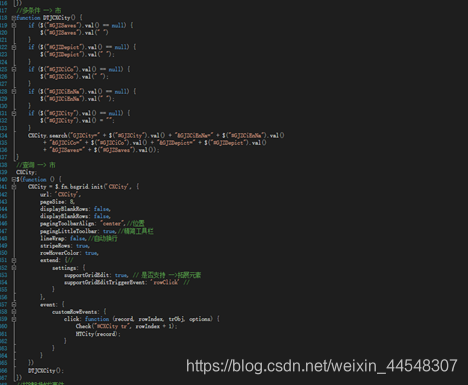Collapse the #GJZCity if block fold
Viewport: 468px width, 385px height.
pyautogui.click(x=14, y=113)
